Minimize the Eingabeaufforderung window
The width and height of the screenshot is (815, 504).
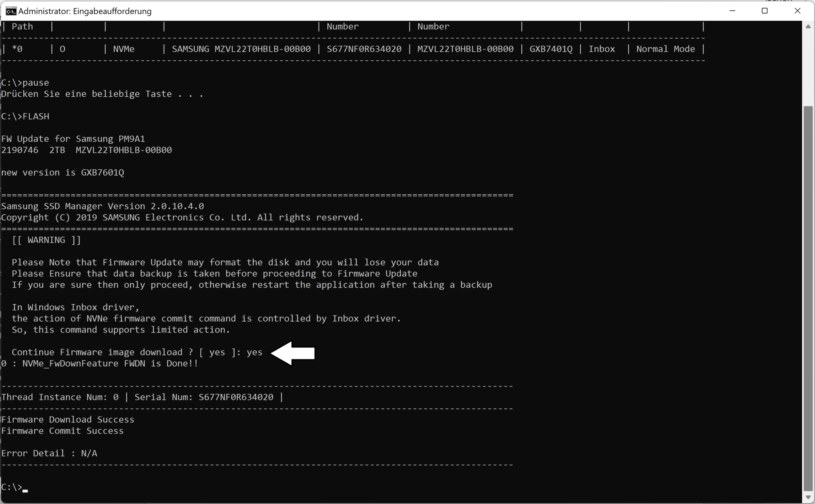tap(732, 11)
